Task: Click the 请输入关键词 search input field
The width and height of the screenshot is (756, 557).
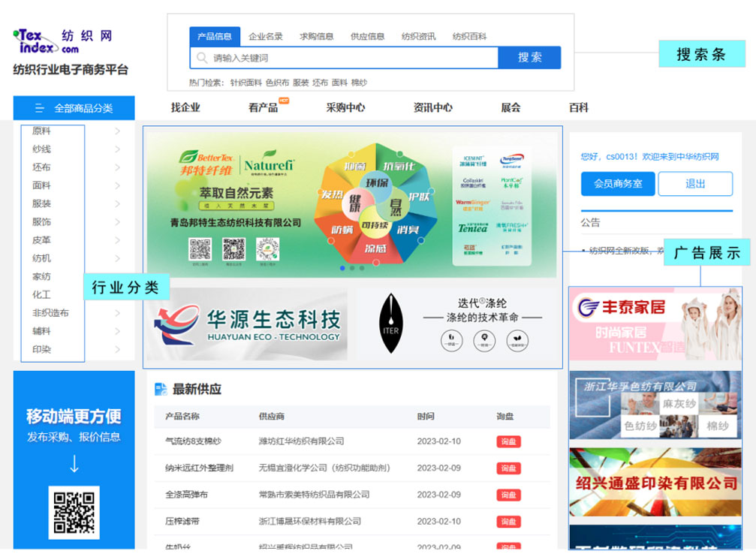Action: coord(353,58)
